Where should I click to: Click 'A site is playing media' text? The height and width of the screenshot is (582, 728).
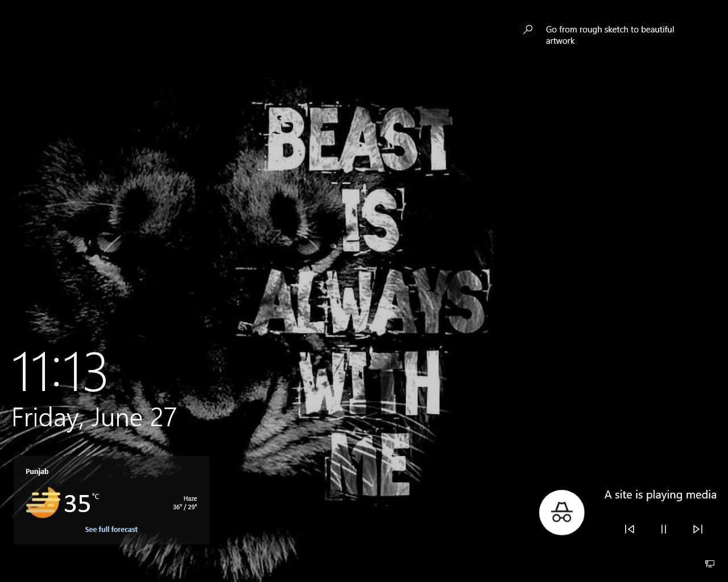[x=660, y=494]
